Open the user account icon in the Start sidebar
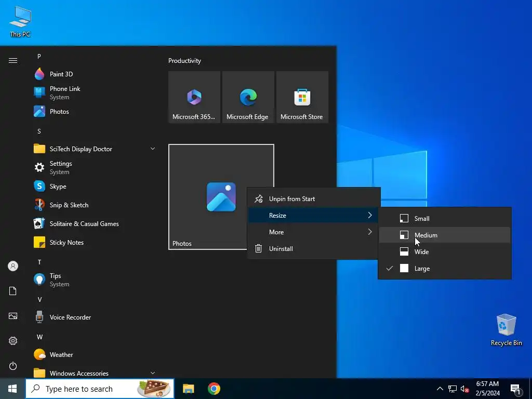This screenshot has width=532, height=399. point(13,266)
